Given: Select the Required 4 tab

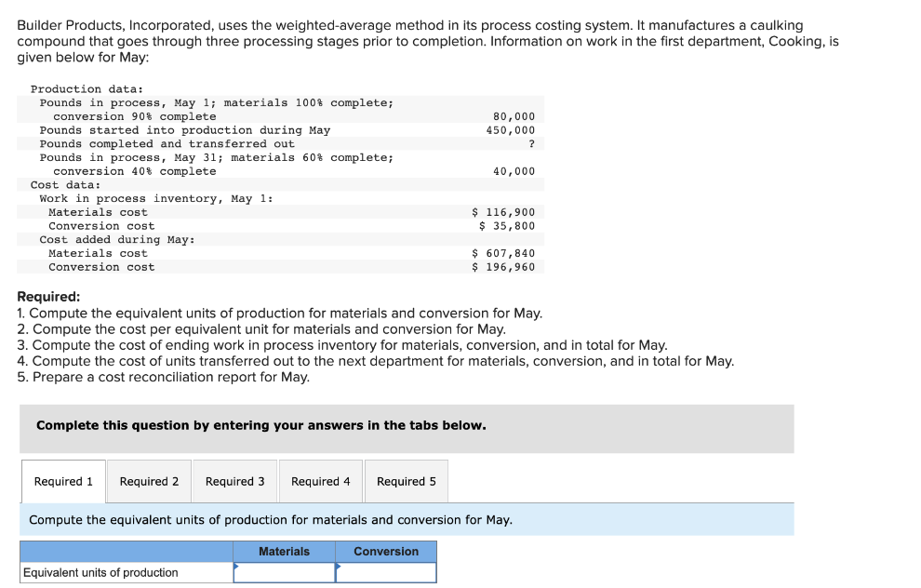Looking at the screenshot, I should tap(320, 481).
